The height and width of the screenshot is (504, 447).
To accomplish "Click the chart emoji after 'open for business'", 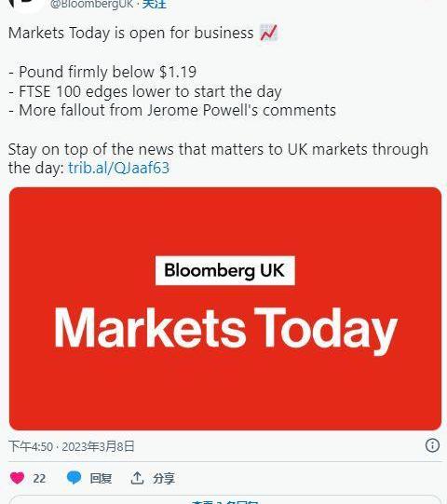I will (x=268, y=33).
